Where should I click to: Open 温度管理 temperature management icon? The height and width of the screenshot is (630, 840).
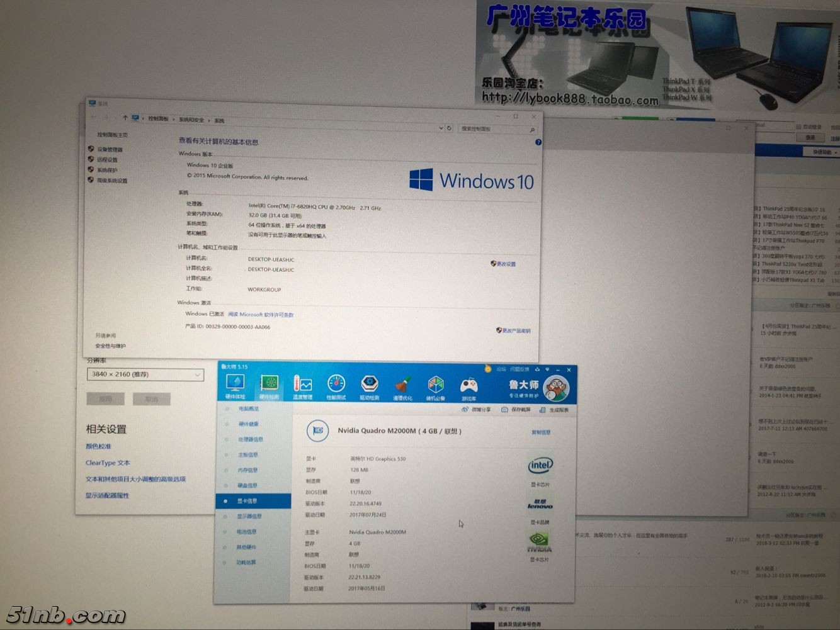(x=303, y=388)
